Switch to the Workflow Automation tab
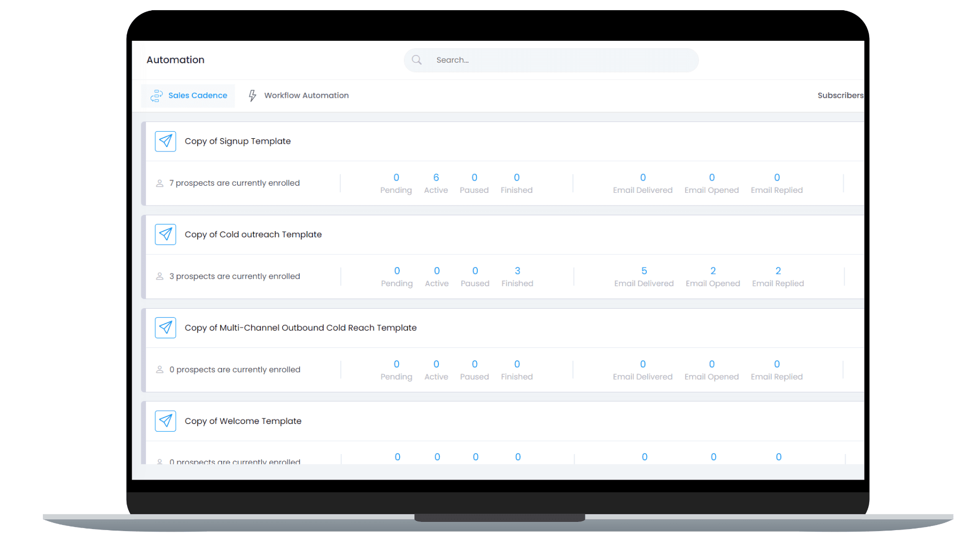Viewport: 980px width, 551px height. point(306,95)
